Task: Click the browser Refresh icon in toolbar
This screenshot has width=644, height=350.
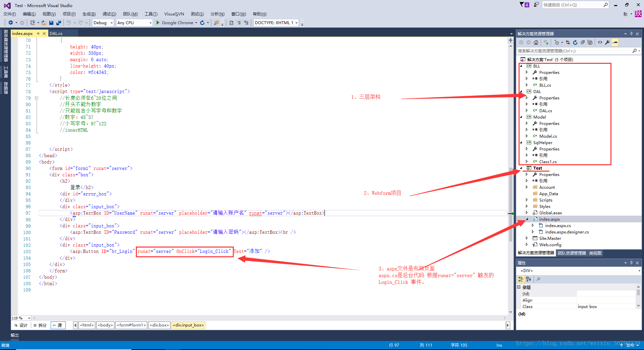Action: click(x=202, y=23)
